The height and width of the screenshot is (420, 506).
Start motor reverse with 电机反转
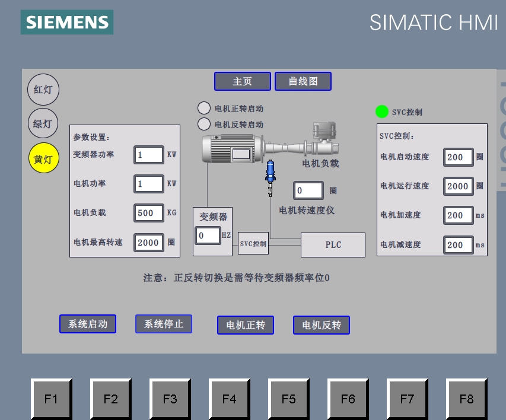322,325
